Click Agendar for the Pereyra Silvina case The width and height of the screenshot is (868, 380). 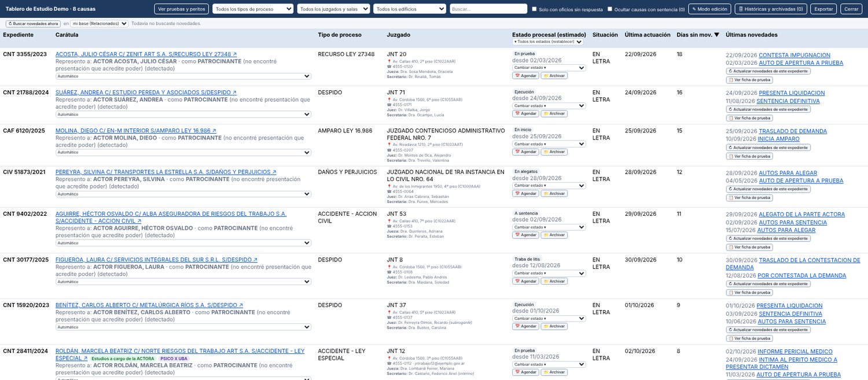point(525,193)
